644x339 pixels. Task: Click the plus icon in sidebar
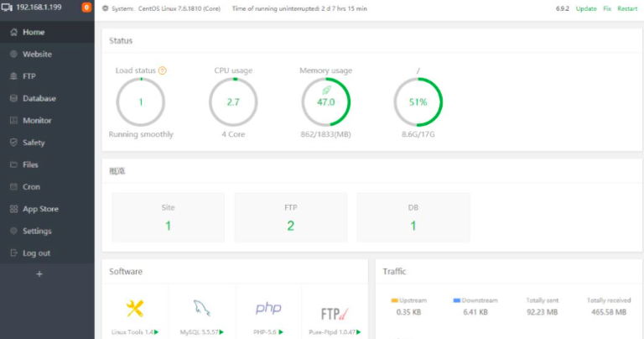coord(39,274)
